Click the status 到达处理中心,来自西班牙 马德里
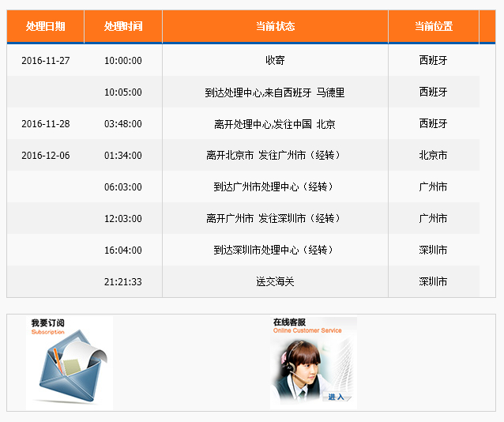This screenshot has width=504, height=422. (x=275, y=92)
